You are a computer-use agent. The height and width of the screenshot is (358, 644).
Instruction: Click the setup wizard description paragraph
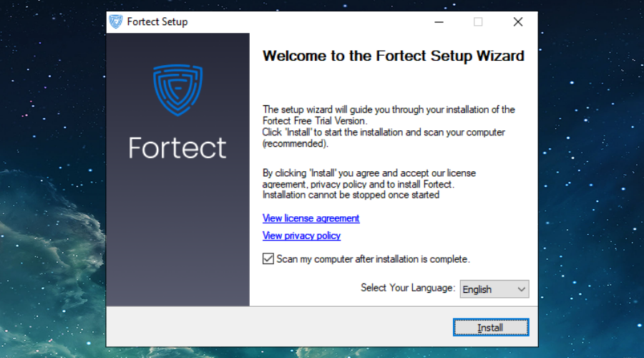coord(388,127)
